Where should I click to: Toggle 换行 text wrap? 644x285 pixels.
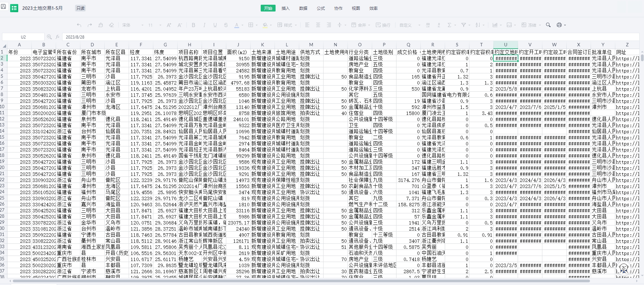click(383, 25)
